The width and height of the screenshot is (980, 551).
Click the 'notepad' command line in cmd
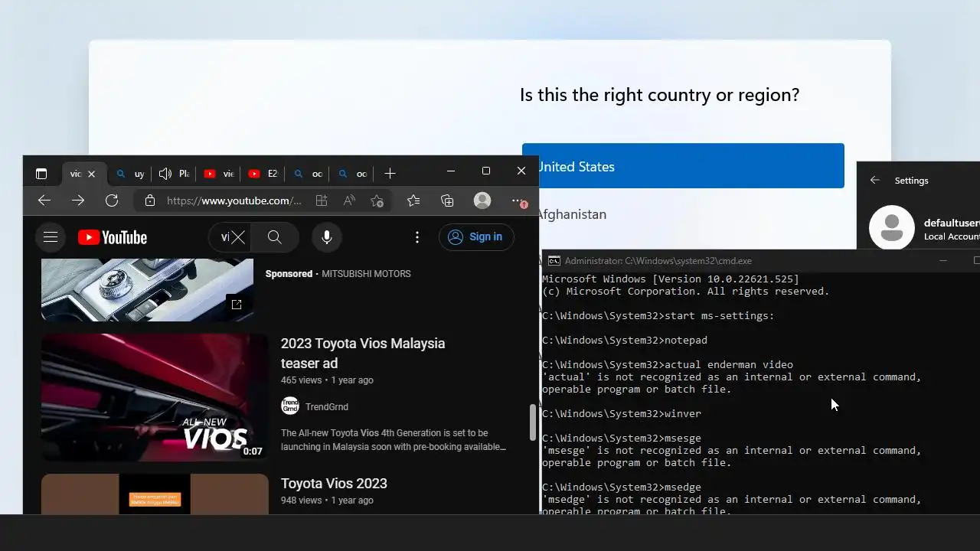625,341
